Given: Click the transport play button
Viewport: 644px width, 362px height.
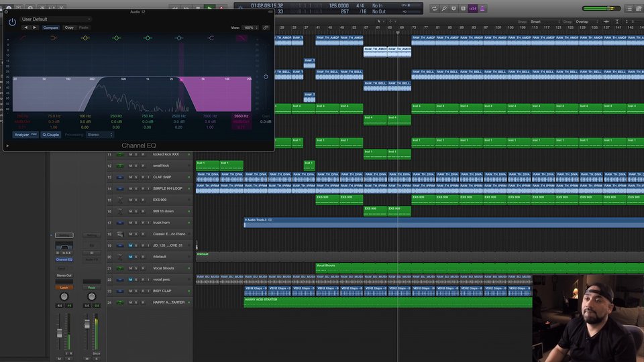Looking at the screenshot, I should click(209, 8).
